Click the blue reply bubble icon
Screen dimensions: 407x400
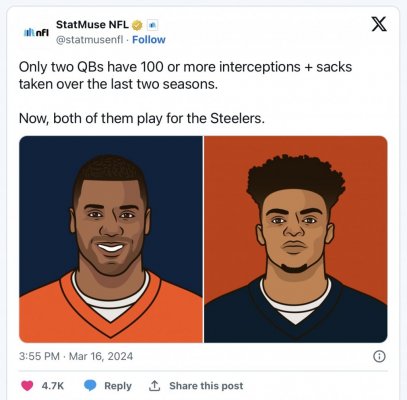pos(90,386)
